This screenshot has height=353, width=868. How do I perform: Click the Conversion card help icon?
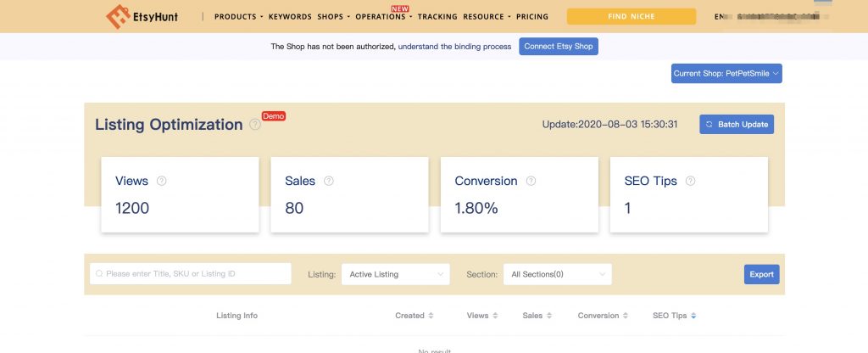coord(531,181)
